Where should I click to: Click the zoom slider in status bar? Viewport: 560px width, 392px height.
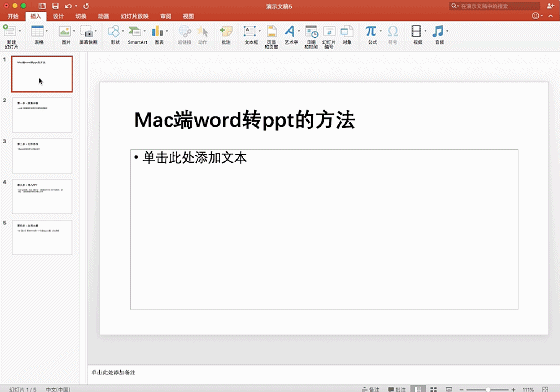click(x=487, y=389)
